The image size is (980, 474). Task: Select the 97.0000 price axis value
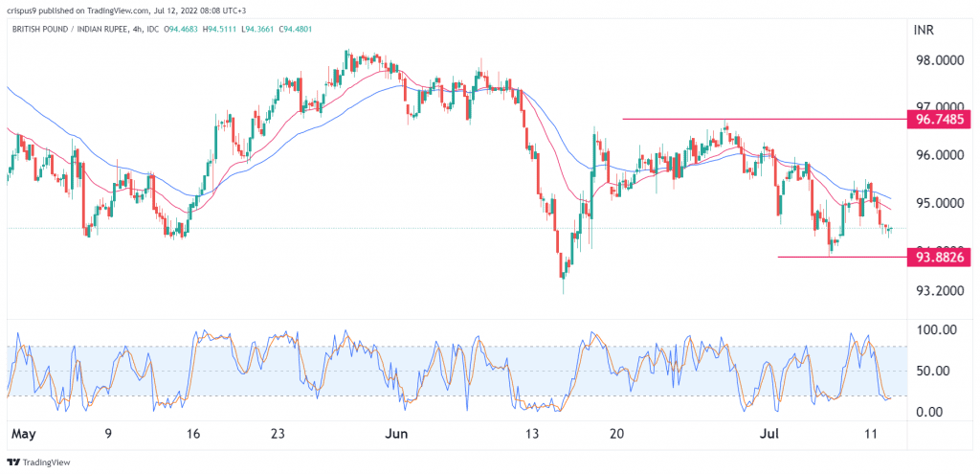pos(940,105)
